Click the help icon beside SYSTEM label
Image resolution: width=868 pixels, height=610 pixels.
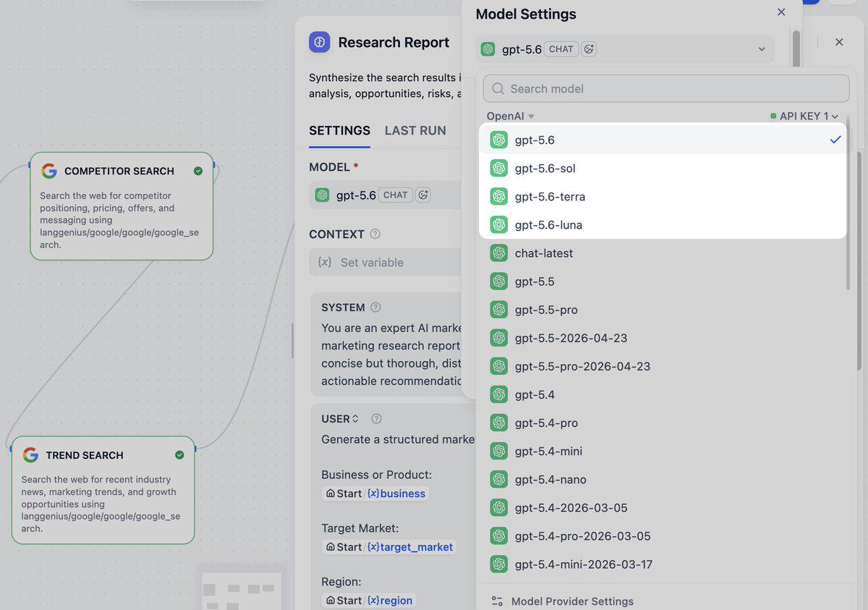click(375, 307)
